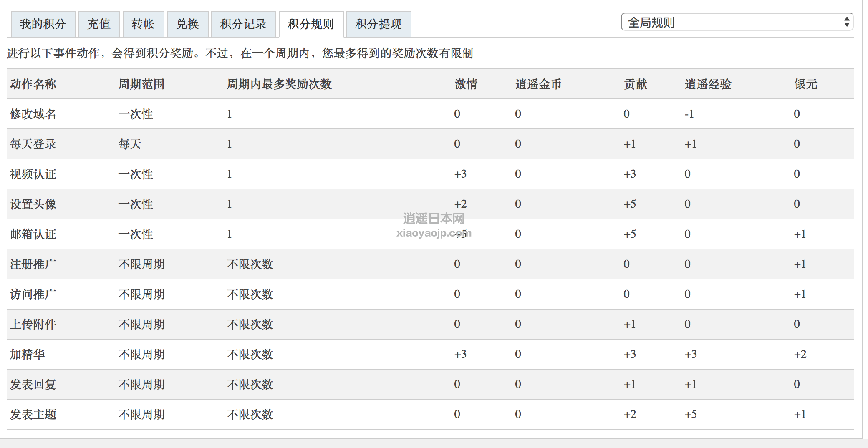The height and width of the screenshot is (448, 868).
Task: Click -1 逍遥经验 value in 修改域名 row
Action: click(689, 114)
